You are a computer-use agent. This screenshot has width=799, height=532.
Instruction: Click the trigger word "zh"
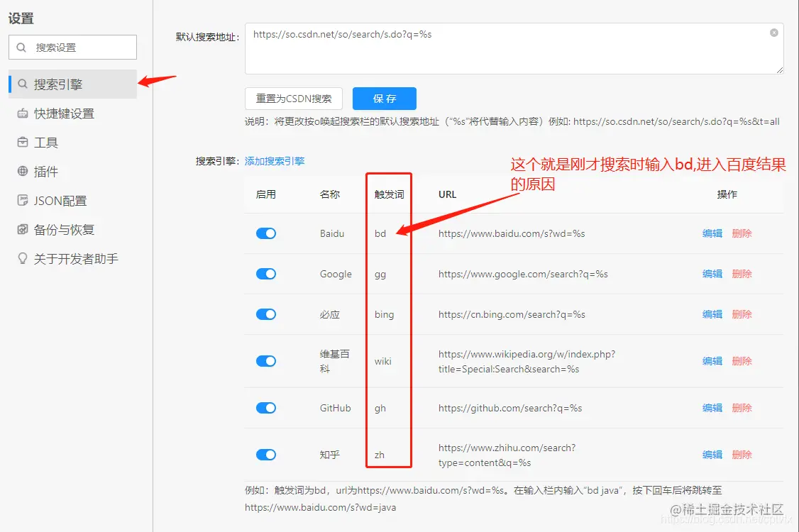(380, 455)
